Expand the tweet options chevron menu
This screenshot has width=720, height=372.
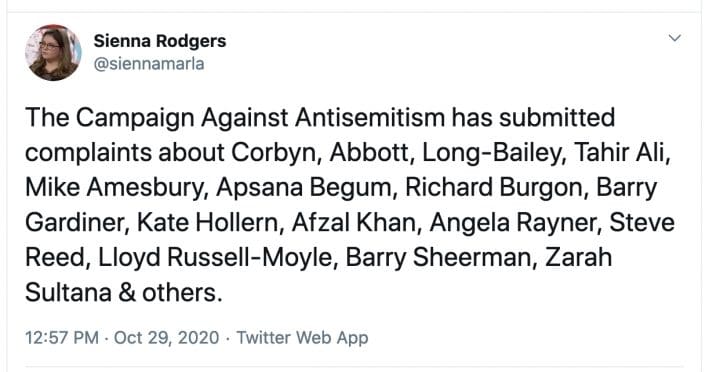pos(674,38)
